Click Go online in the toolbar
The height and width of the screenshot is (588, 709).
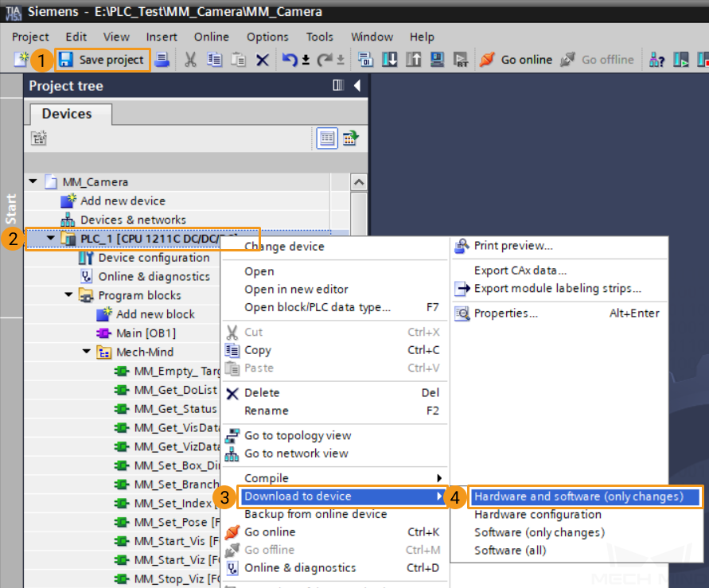pyautogui.click(x=516, y=60)
